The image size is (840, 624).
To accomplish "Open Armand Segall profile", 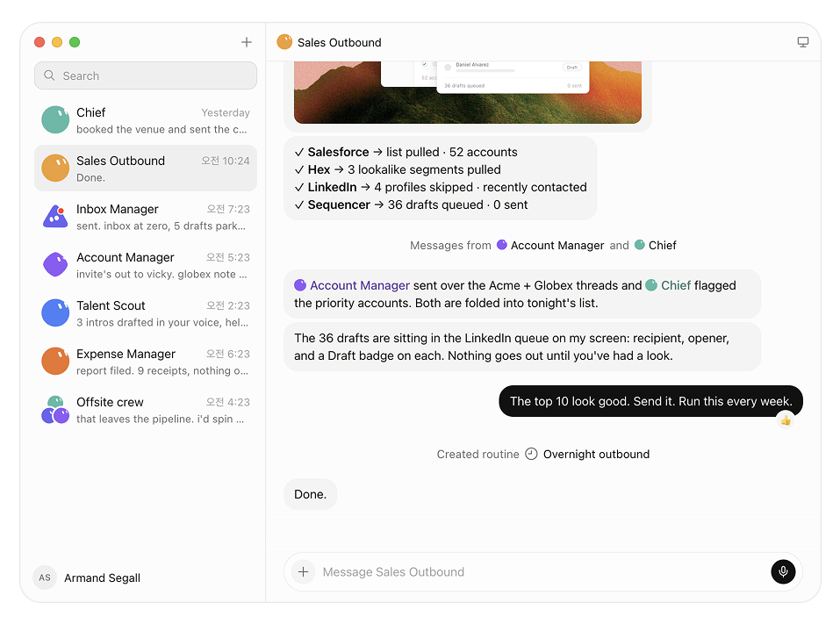I will point(87,577).
